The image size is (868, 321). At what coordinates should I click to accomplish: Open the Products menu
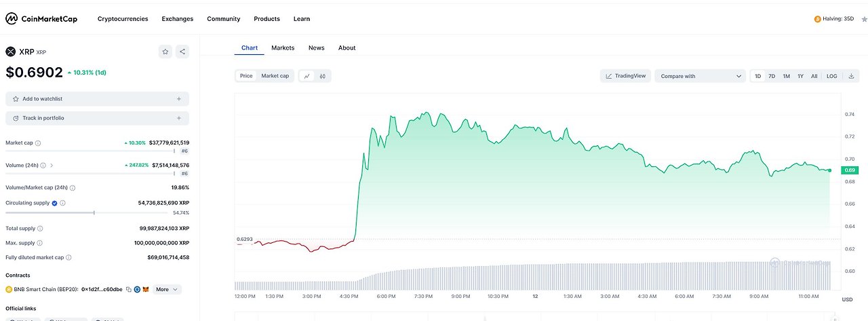pos(267,19)
